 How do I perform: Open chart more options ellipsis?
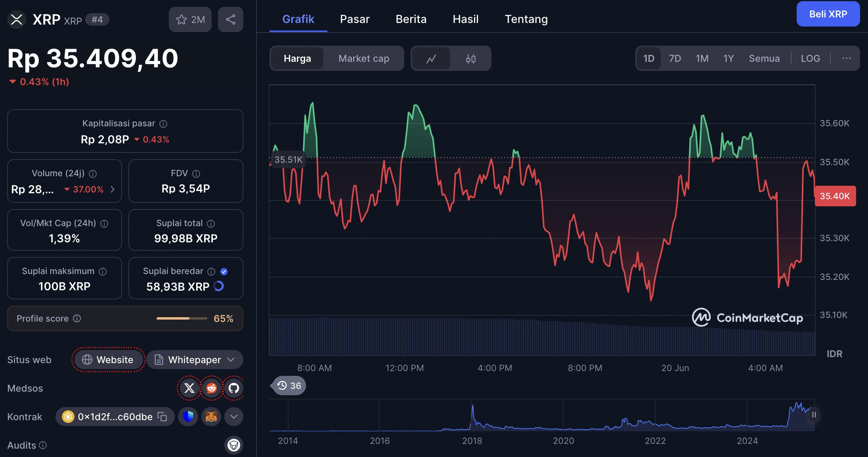click(847, 58)
